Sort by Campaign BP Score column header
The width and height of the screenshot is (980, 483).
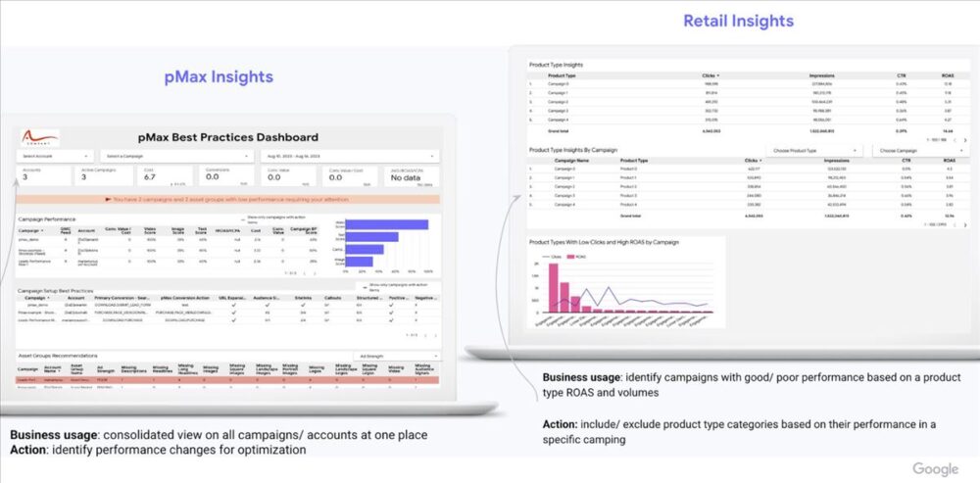coord(305,230)
